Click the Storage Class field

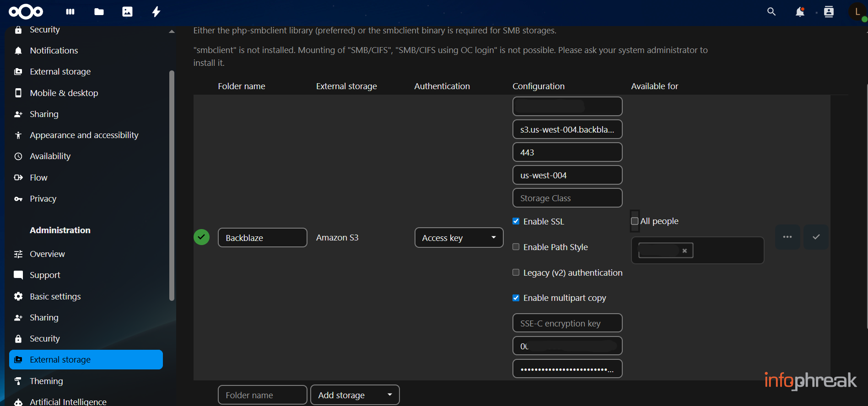point(567,198)
